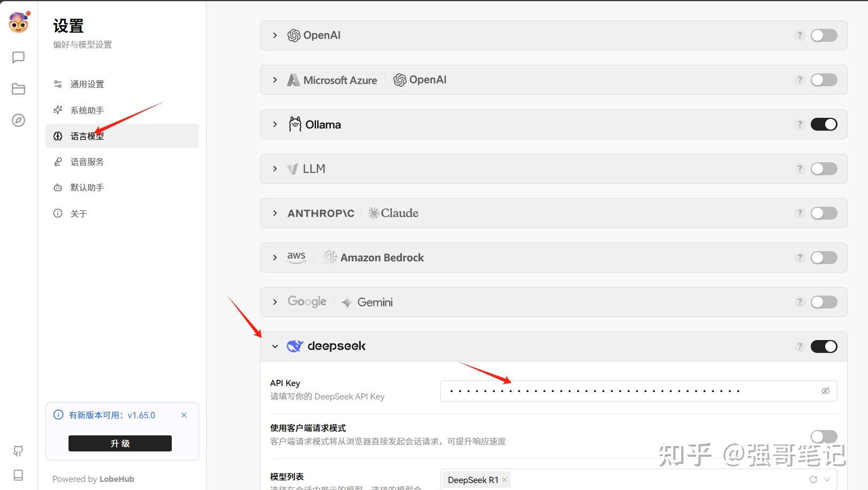Screen dimensions: 868x490
Task: Select 语言模型 in settings menu
Action: [122, 136]
